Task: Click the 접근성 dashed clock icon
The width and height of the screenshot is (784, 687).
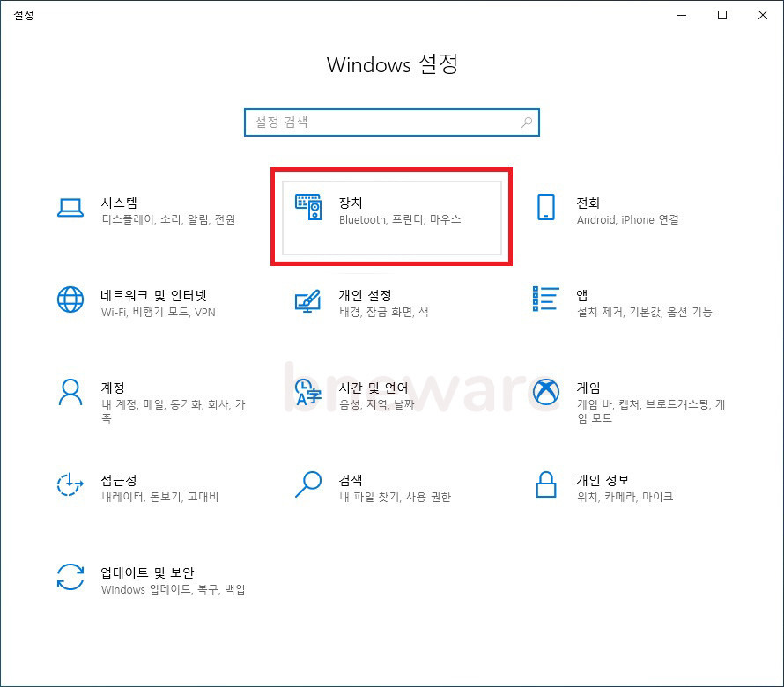Action: click(x=70, y=484)
